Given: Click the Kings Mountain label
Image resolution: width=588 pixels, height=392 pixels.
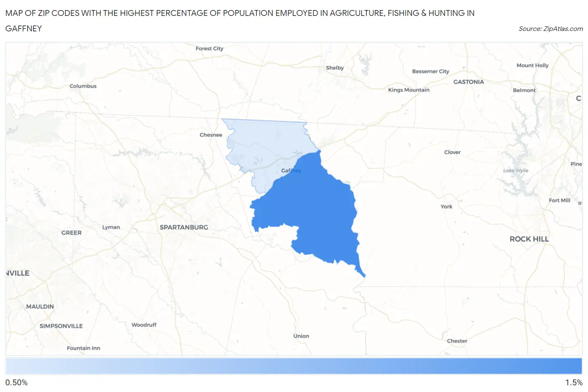Looking at the screenshot, I should (x=409, y=90).
